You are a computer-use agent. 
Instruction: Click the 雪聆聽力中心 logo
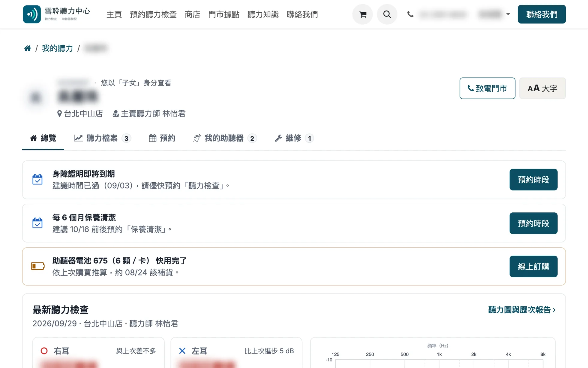(x=57, y=14)
